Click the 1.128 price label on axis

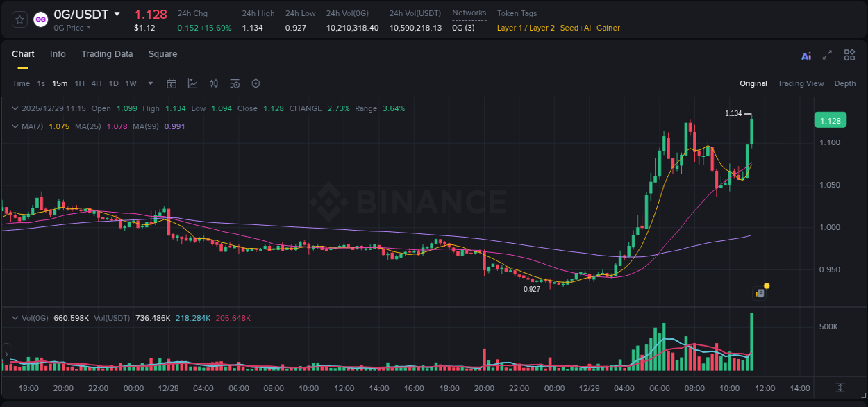tap(831, 120)
